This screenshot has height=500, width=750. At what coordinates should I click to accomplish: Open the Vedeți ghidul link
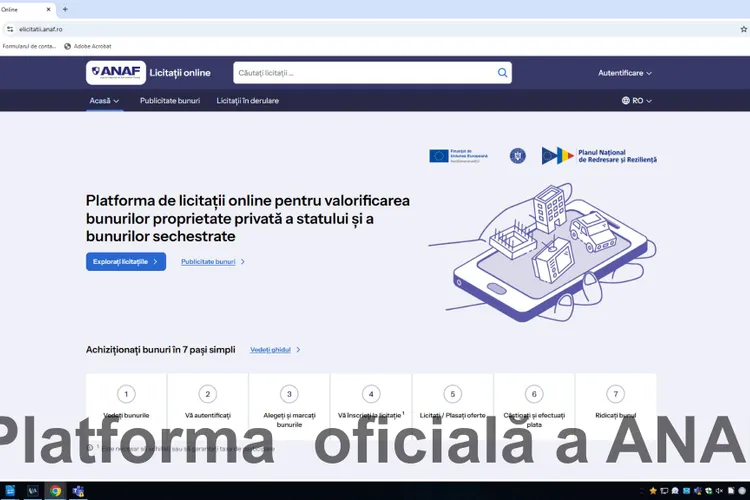275,350
